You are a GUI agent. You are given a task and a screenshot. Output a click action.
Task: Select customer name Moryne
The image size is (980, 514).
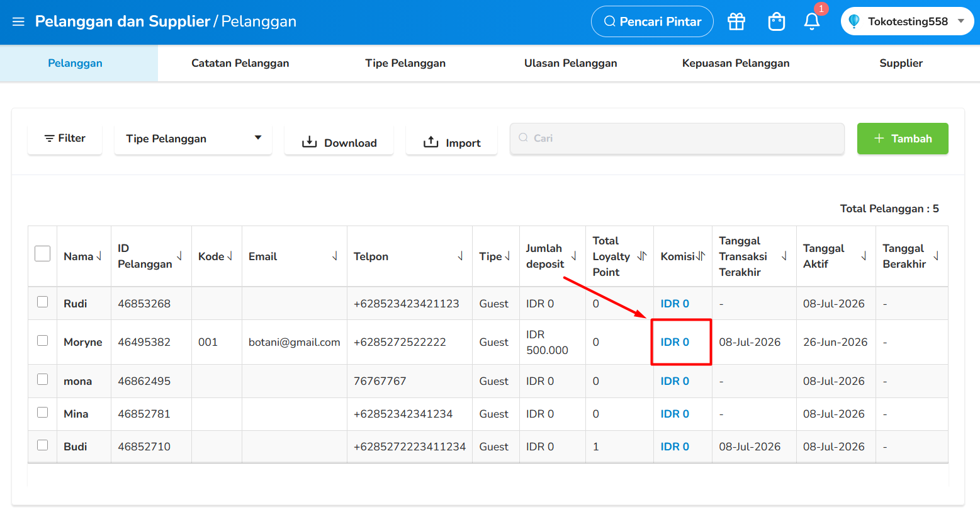[83, 342]
